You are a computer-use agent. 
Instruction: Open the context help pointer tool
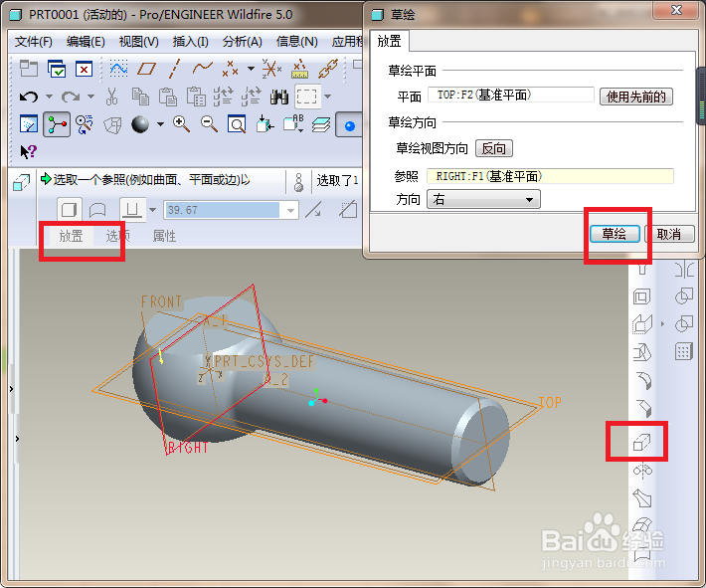(x=29, y=152)
